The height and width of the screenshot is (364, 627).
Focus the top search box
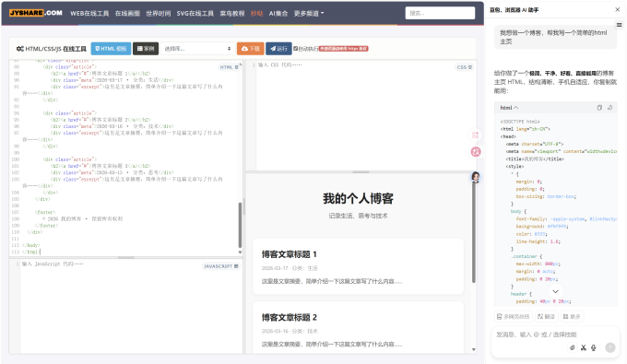(440, 13)
